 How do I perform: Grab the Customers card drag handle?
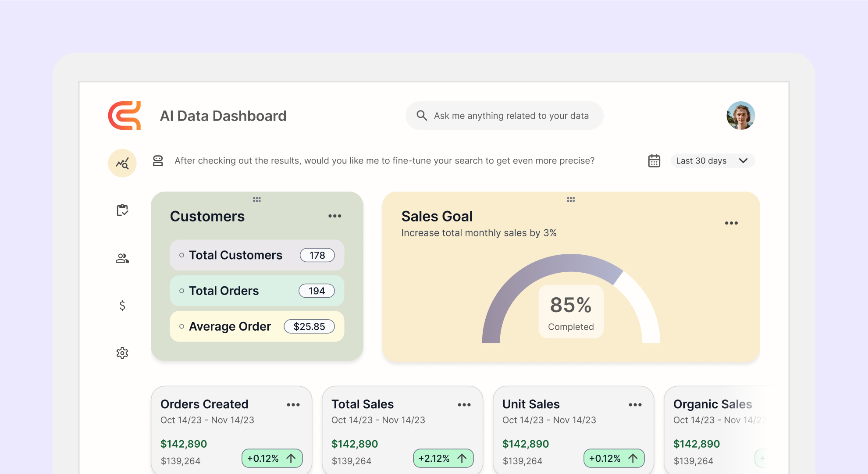click(257, 200)
